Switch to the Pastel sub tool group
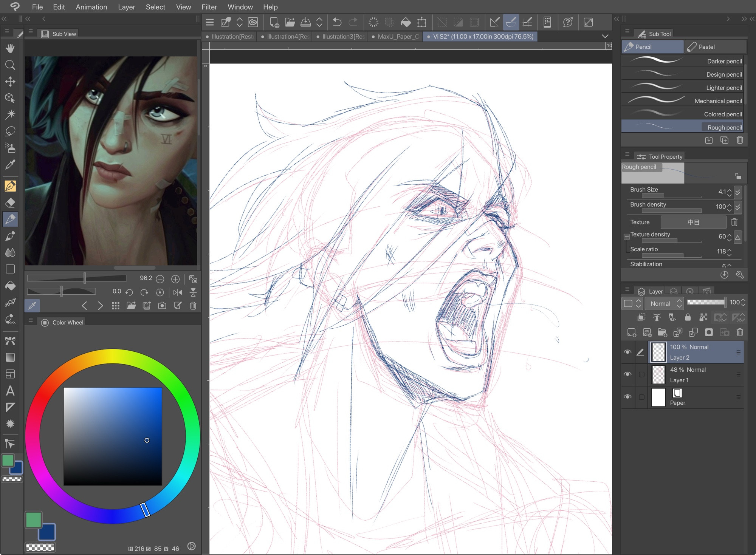Image resolution: width=756 pixels, height=555 pixels. coord(715,47)
